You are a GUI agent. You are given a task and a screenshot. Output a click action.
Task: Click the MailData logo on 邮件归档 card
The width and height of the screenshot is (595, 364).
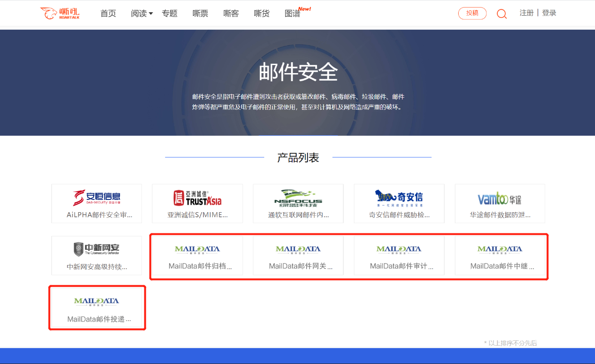[x=197, y=249]
